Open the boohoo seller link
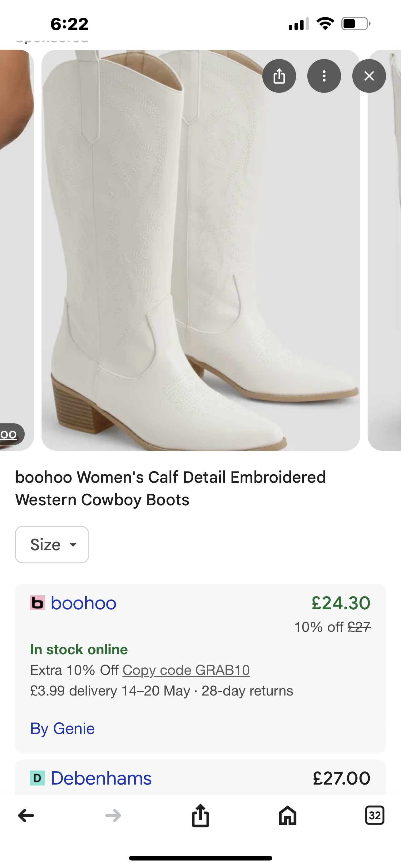The width and height of the screenshot is (401, 868). (83, 603)
